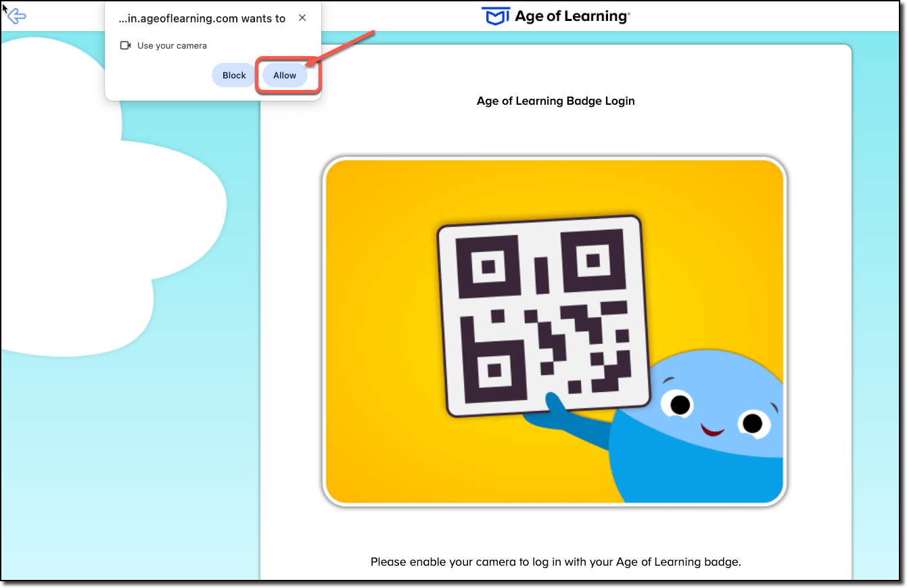Click the 'Age of Learning Badge Login' heading
Image resolution: width=907 pixels, height=588 pixels.
(x=556, y=101)
